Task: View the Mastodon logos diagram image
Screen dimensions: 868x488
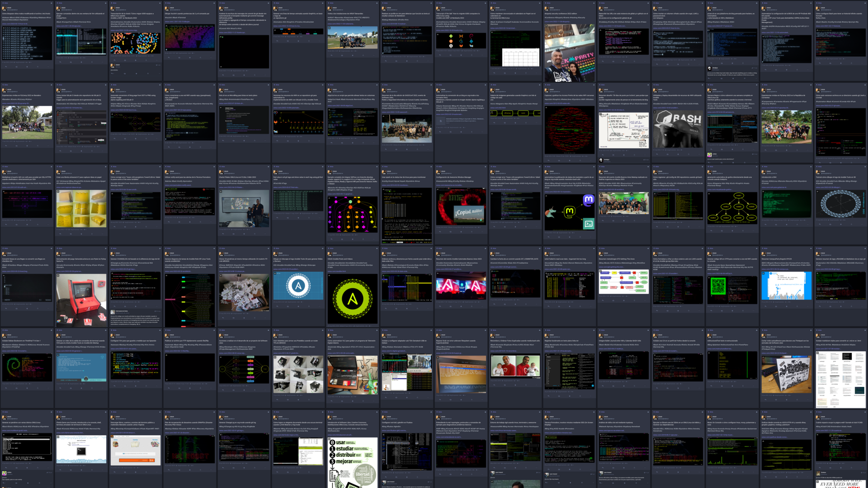Action: 570,212
